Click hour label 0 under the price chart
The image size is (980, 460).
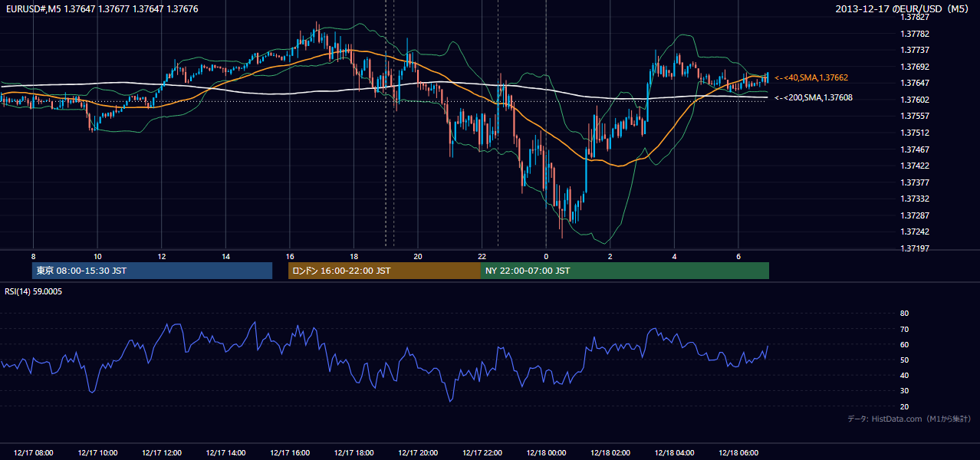coord(546,256)
